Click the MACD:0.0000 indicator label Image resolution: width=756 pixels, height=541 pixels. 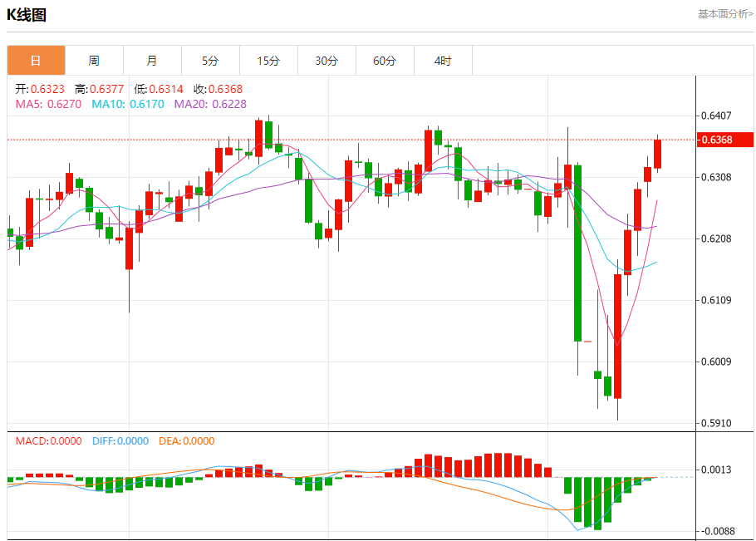click(x=48, y=441)
